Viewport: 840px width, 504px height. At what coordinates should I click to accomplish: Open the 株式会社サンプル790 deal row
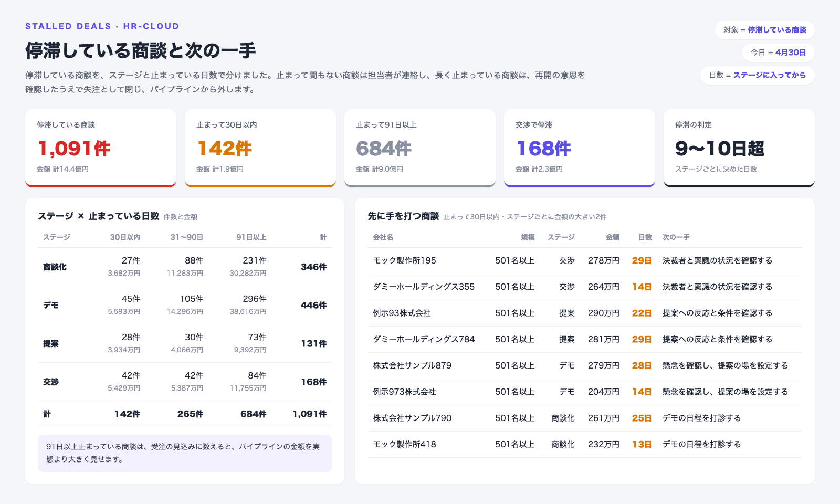(585, 418)
